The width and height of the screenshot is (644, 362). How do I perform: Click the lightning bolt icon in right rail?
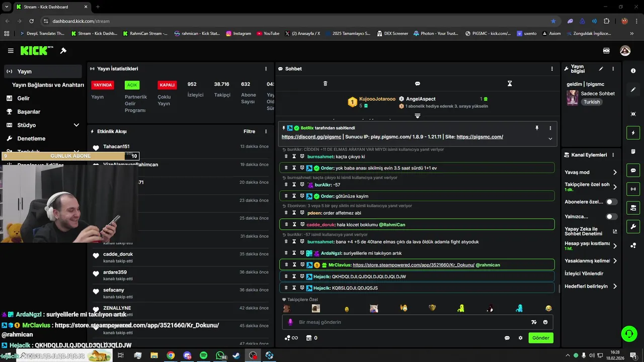(x=633, y=133)
